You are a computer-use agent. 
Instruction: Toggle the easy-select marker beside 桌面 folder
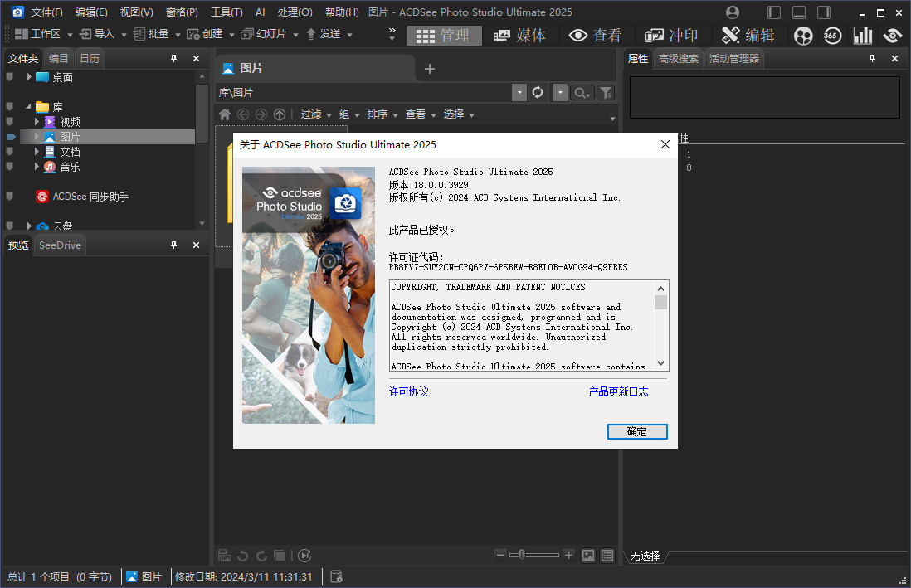point(10,77)
